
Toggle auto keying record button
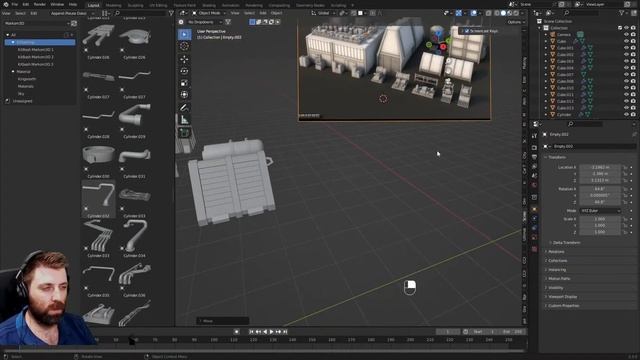click(x=236, y=332)
